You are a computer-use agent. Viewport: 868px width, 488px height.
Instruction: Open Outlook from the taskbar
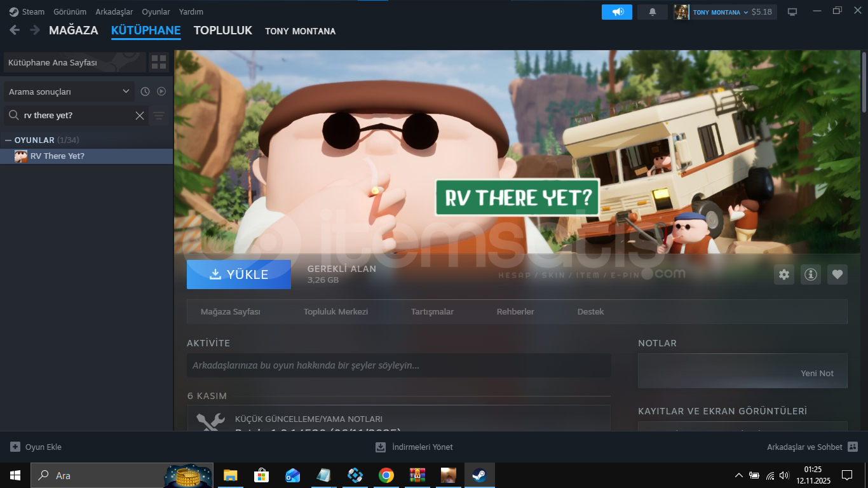(x=292, y=475)
